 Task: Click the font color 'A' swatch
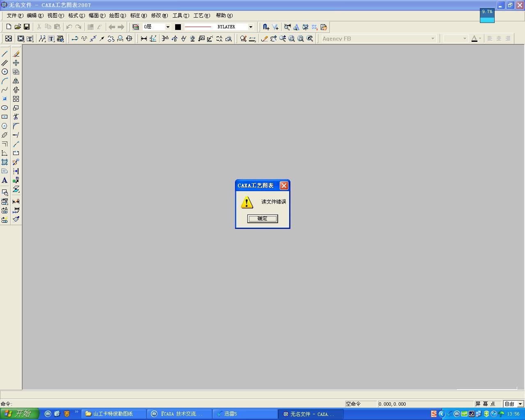[x=475, y=39]
